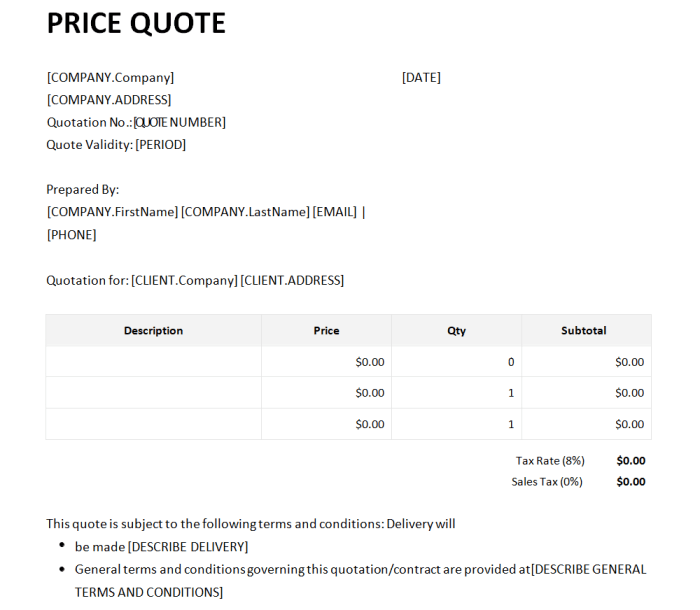
Task: Click the Description column header
Action: tap(153, 331)
